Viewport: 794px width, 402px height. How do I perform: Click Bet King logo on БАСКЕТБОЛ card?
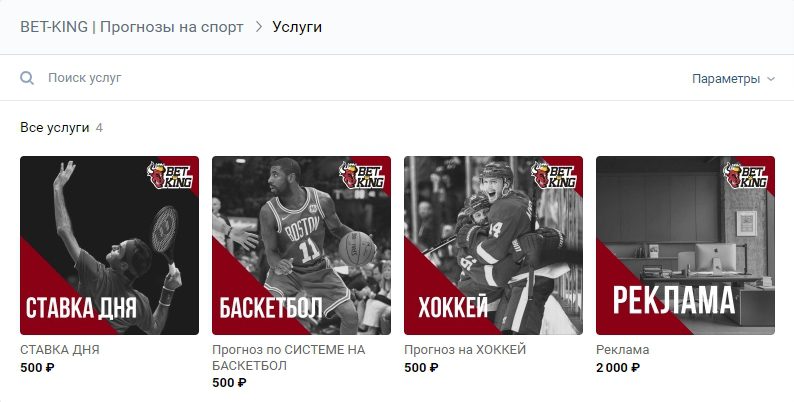(362, 175)
